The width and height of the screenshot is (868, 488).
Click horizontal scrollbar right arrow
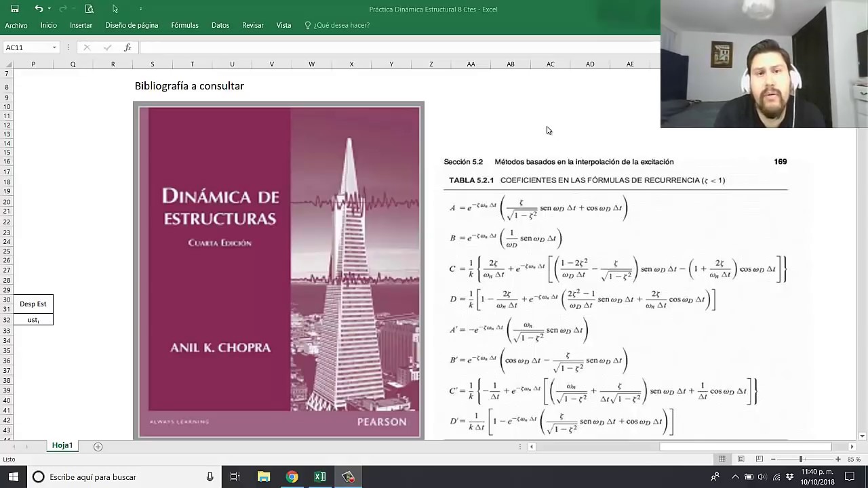click(852, 447)
